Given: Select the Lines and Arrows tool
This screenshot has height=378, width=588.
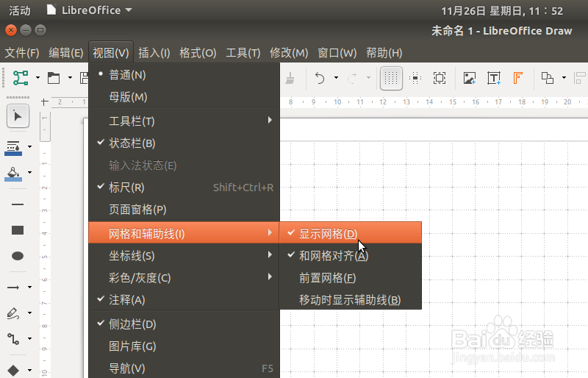Looking at the screenshot, I should pos(13,287).
